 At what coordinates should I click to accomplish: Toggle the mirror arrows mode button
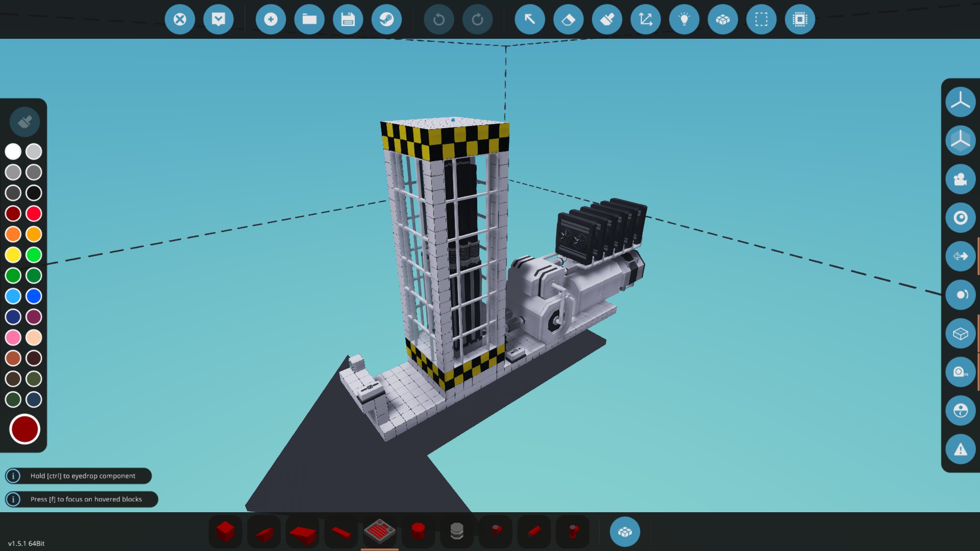(960, 256)
